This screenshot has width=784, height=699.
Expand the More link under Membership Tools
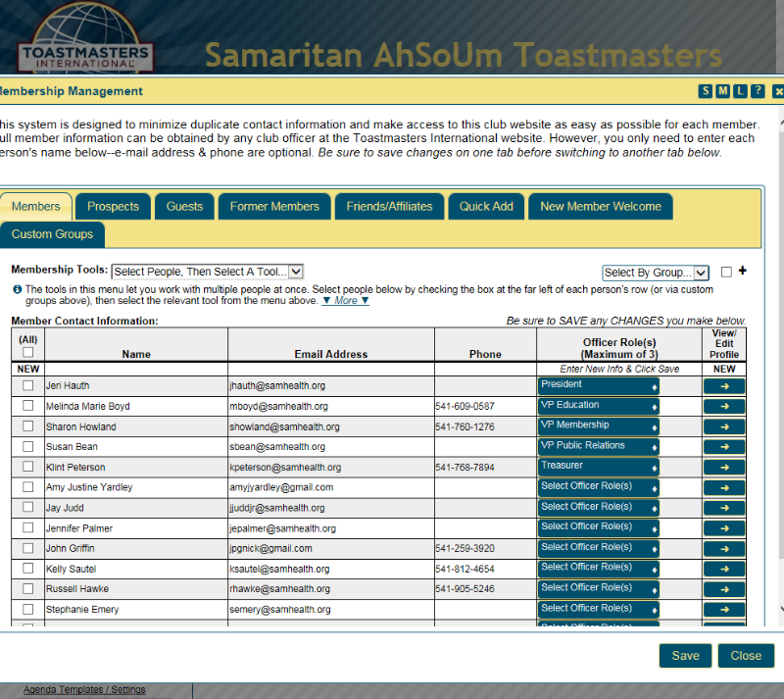[x=346, y=301]
